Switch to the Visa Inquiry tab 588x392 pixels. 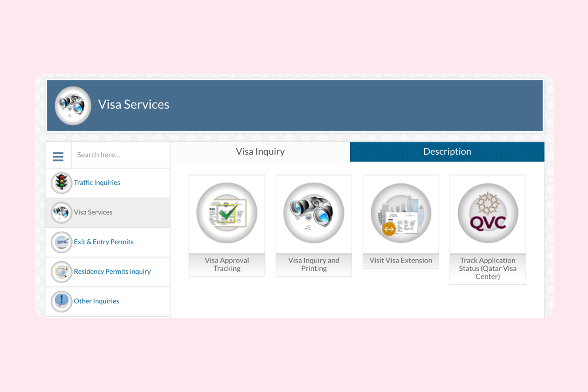tap(260, 151)
